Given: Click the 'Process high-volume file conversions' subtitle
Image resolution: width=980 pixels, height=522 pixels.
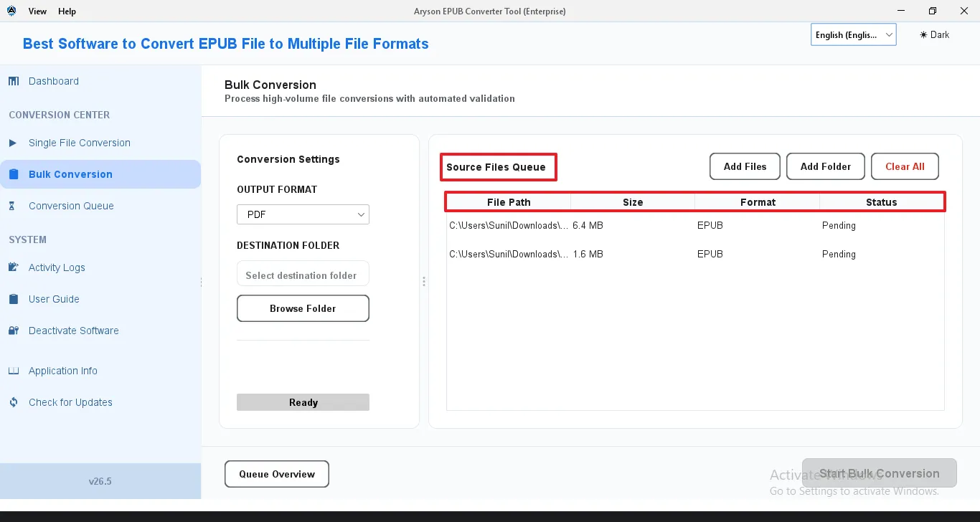Looking at the screenshot, I should pyautogui.click(x=369, y=98).
